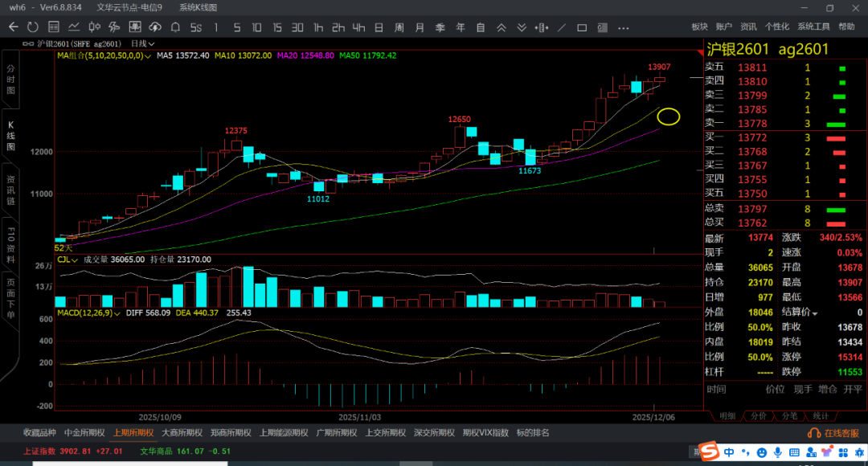Start Sogou voice input microphone

(x=778, y=452)
